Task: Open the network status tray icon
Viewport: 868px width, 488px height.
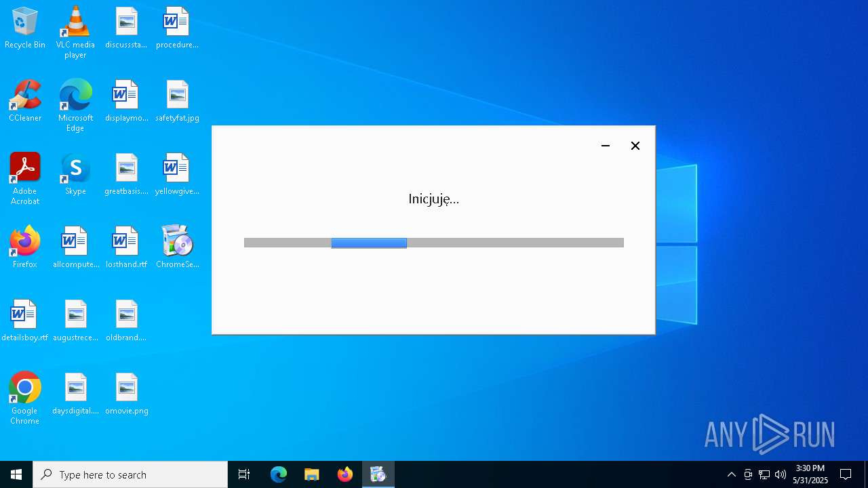Action: point(764,474)
